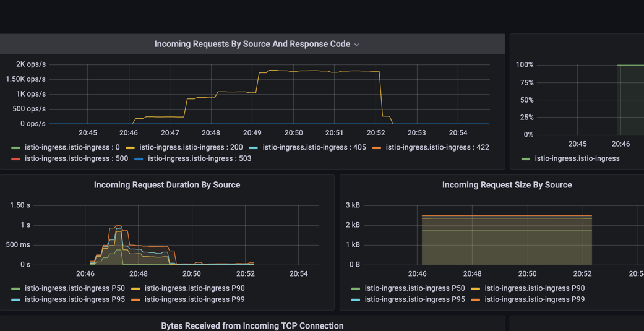
Task: Click the 20:47 tick on the requests chart
Action: click(x=170, y=132)
